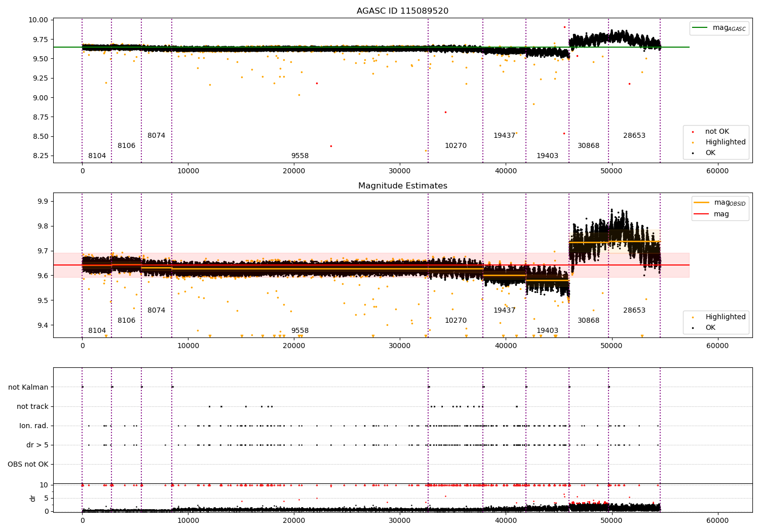Click OBSID label 8104 in Magnitude Estimates plot
Image resolution: width=760 pixels, height=532 pixels.
97,331
